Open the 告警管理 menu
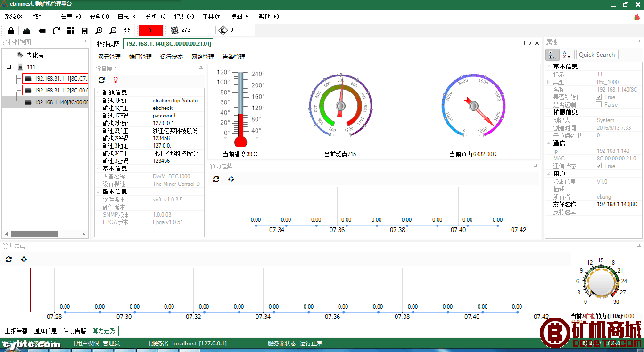The height and width of the screenshot is (352, 644). click(234, 57)
